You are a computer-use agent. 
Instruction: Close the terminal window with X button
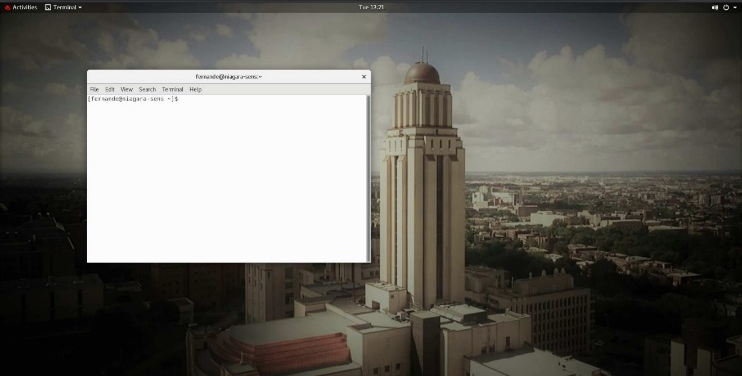[364, 77]
